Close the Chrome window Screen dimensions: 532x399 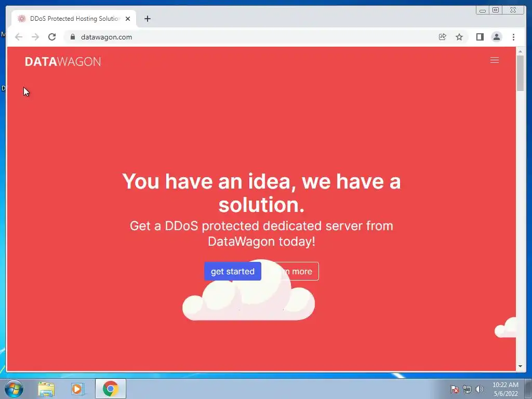513,10
